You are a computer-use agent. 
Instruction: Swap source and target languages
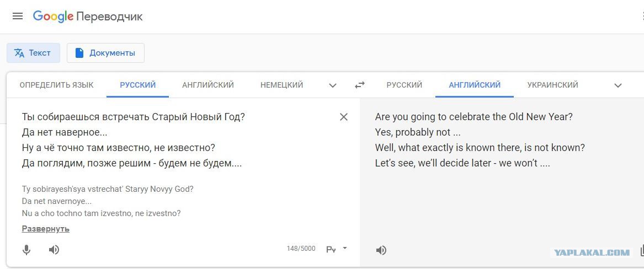[360, 85]
